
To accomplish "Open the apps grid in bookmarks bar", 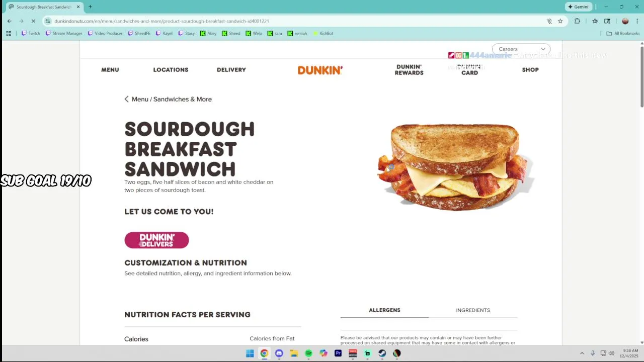I will (9, 33).
